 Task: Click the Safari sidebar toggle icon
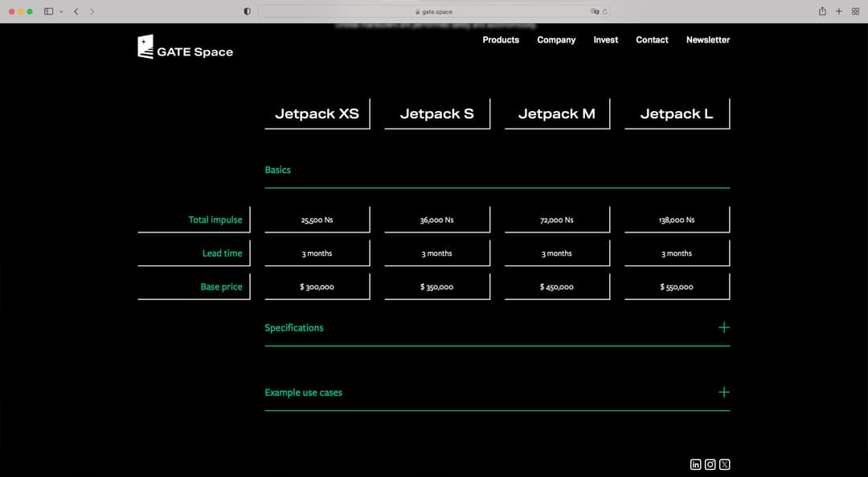pos(49,11)
